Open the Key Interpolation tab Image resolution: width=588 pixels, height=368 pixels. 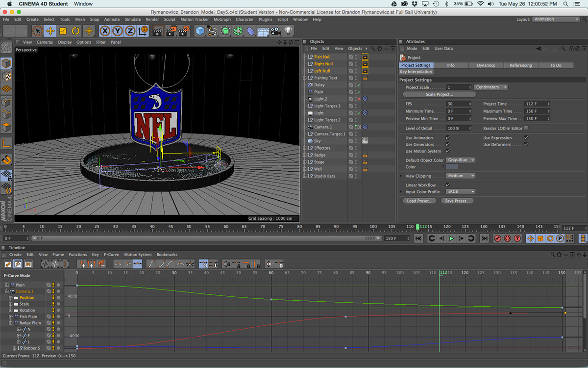point(416,72)
